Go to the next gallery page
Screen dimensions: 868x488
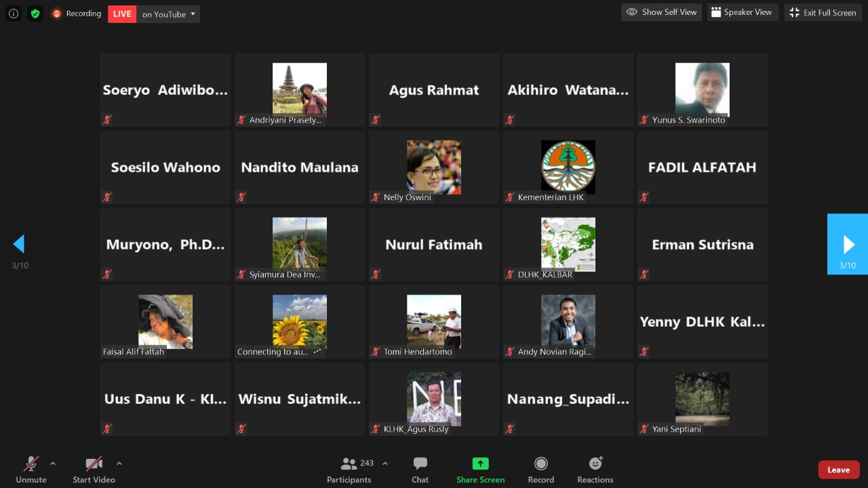click(x=848, y=244)
